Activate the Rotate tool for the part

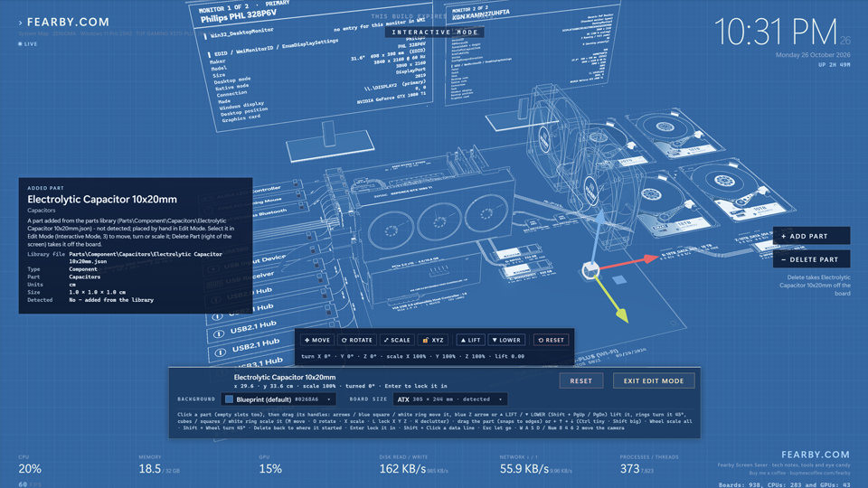click(357, 341)
